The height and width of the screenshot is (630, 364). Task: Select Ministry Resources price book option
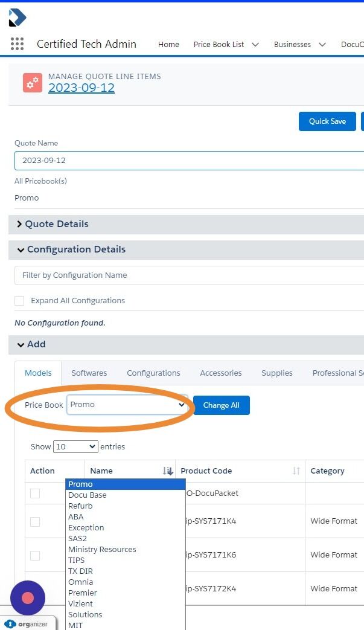(125, 549)
